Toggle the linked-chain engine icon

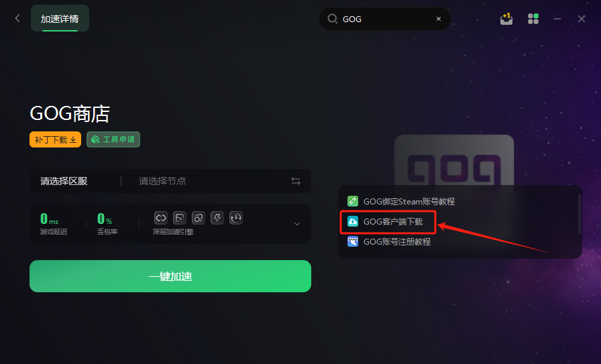click(x=161, y=218)
